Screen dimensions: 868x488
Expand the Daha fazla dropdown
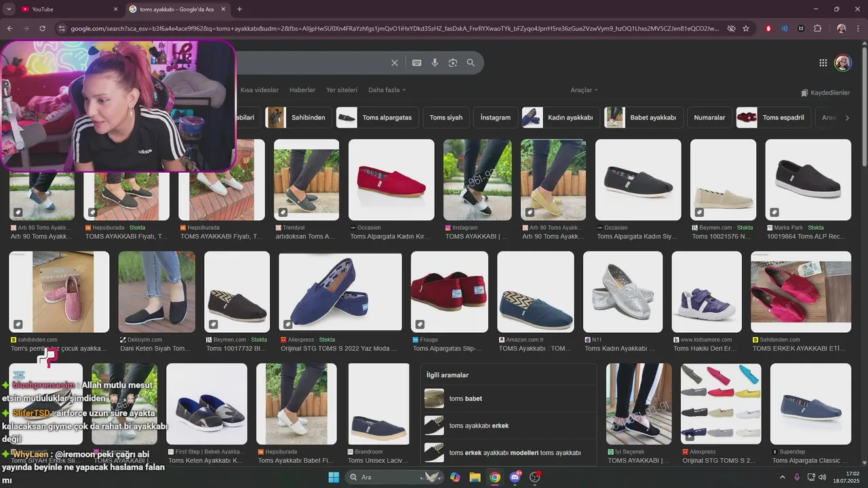[x=387, y=90]
